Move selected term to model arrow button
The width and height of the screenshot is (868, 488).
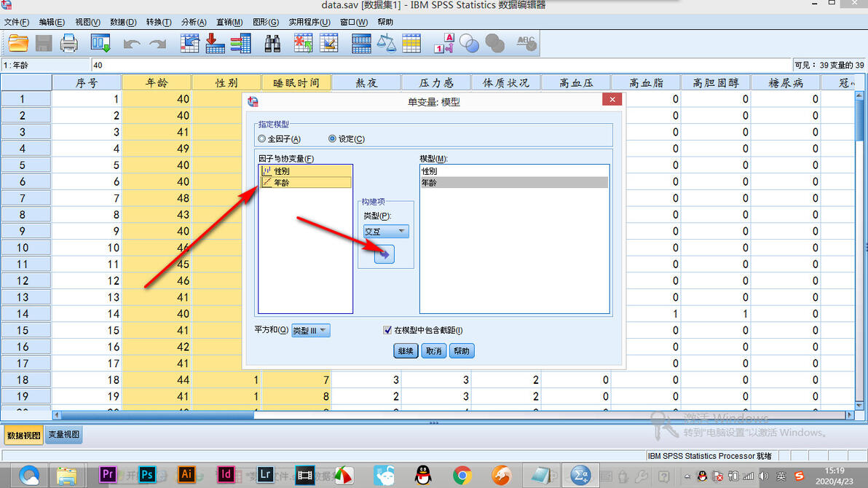(384, 254)
